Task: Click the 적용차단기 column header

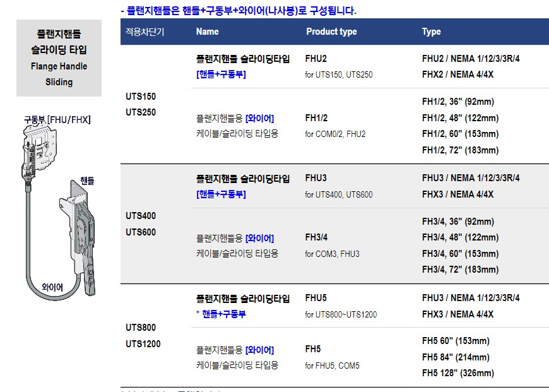Action: [x=145, y=32]
